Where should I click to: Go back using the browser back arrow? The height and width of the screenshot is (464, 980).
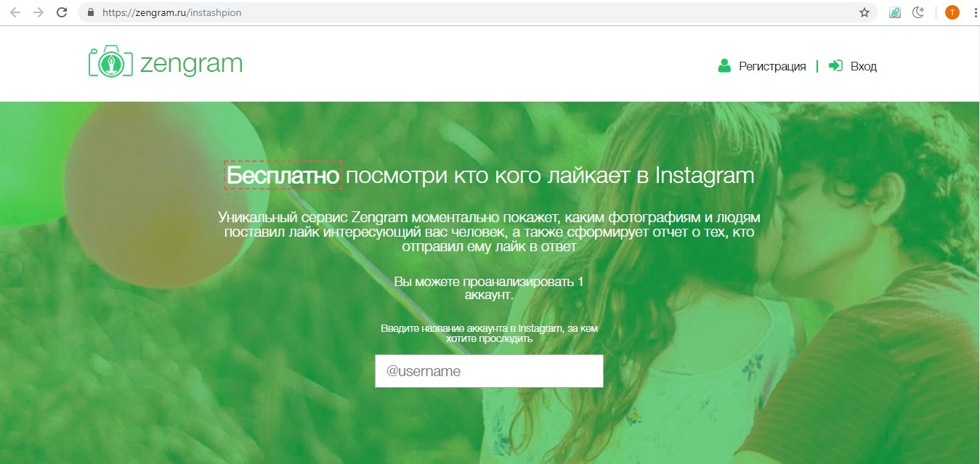tap(15, 12)
